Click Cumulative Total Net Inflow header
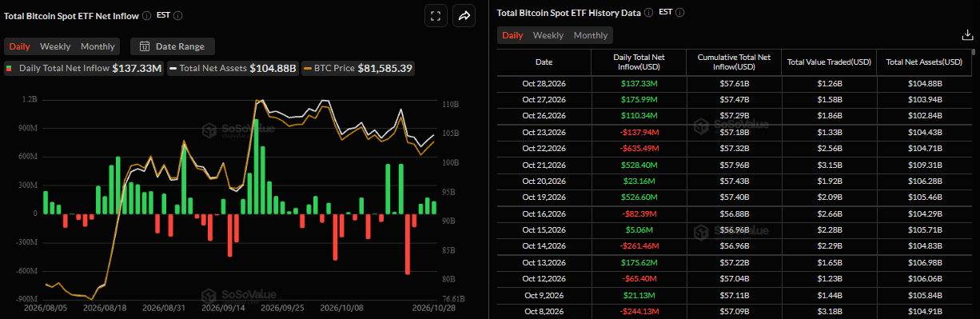This screenshot has height=319, width=980. click(734, 62)
